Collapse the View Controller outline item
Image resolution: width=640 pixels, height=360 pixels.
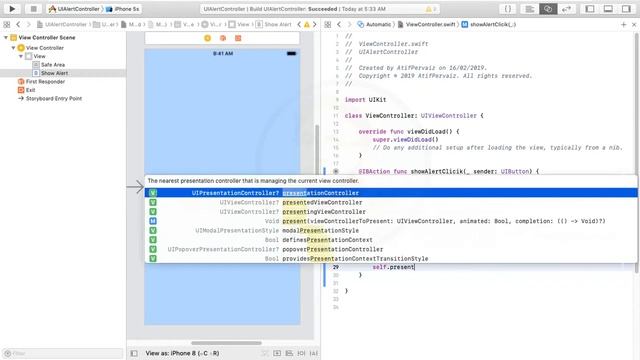13,48
